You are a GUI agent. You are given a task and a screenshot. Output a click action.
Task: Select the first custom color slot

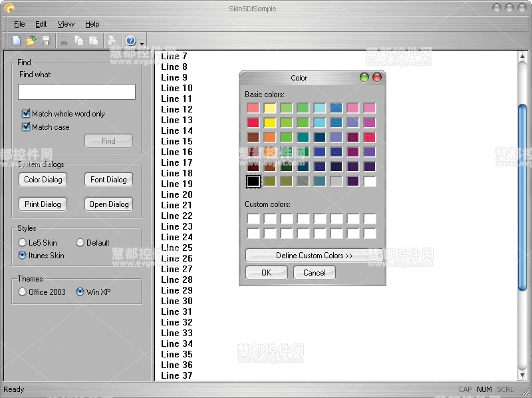(x=253, y=218)
